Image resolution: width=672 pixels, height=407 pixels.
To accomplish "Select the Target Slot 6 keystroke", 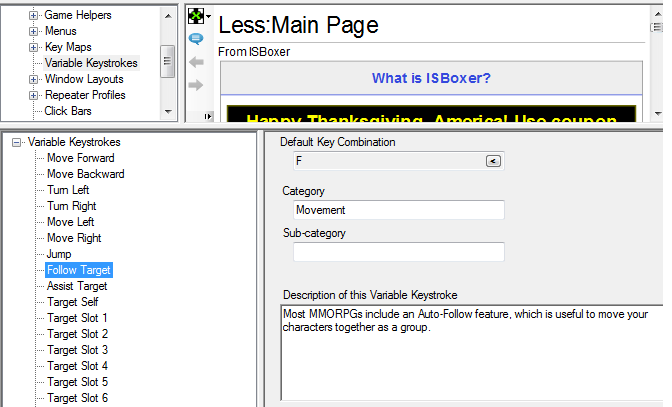I will 78,398.
